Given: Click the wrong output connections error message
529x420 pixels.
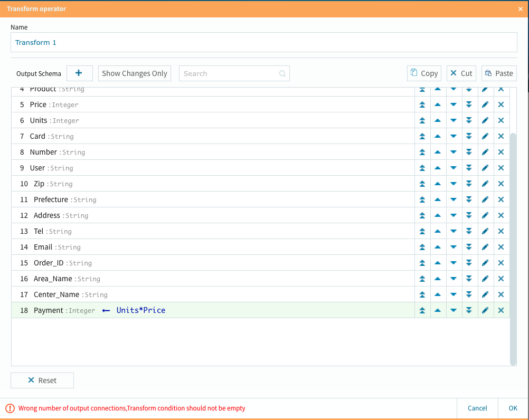Looking at the screenshot, I should click(x=131, y=408).
